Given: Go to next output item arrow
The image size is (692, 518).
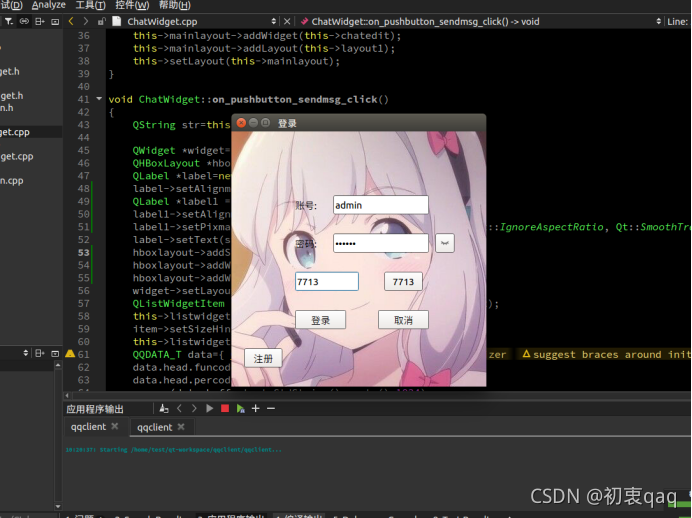Looking at the screenshot, I should click(194, 409).
